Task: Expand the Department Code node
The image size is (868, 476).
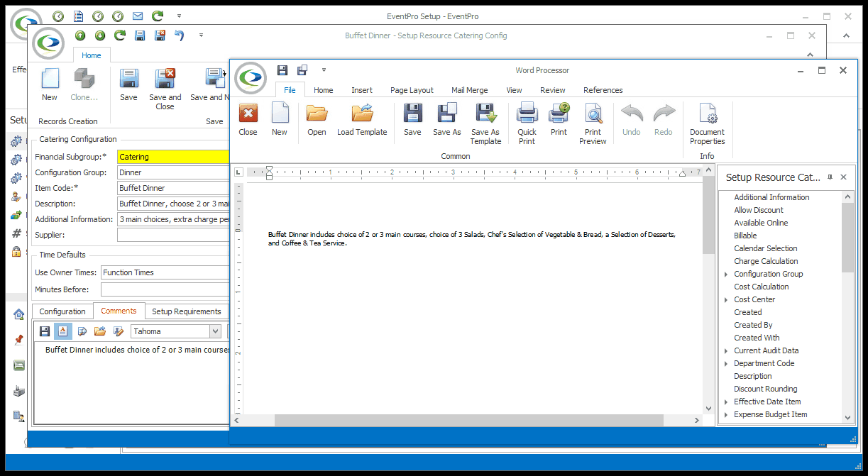Action: click(726, 364)
